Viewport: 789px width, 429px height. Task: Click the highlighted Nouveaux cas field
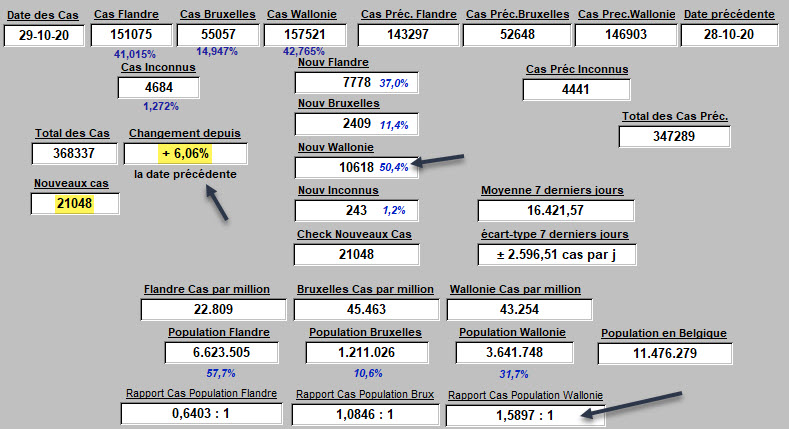(75, 204)
